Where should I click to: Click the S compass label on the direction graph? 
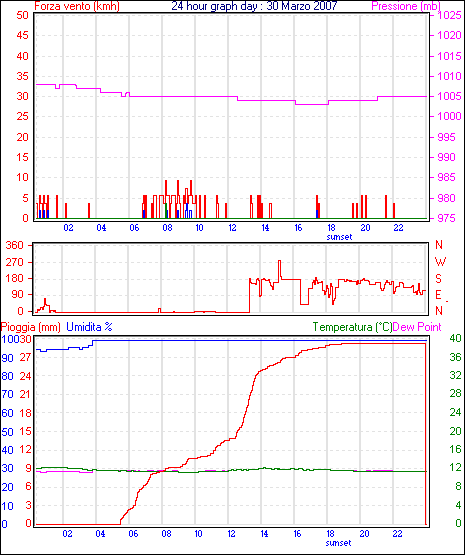[438, 279]
